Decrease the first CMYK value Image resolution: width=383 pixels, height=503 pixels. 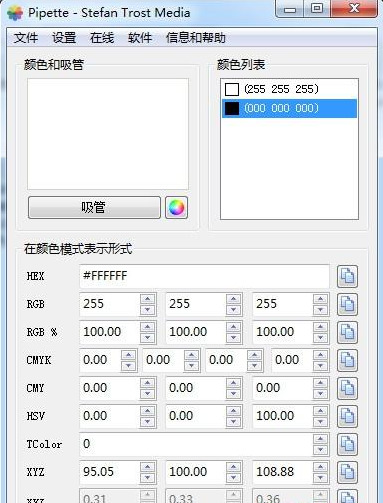click(x=128, y=366)
